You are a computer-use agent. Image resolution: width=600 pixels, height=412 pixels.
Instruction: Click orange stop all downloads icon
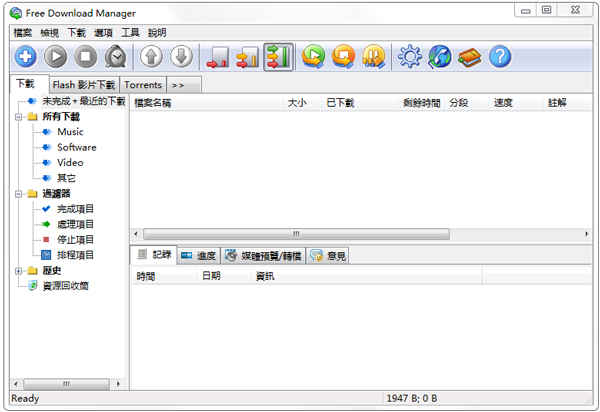tap(343, 57)
